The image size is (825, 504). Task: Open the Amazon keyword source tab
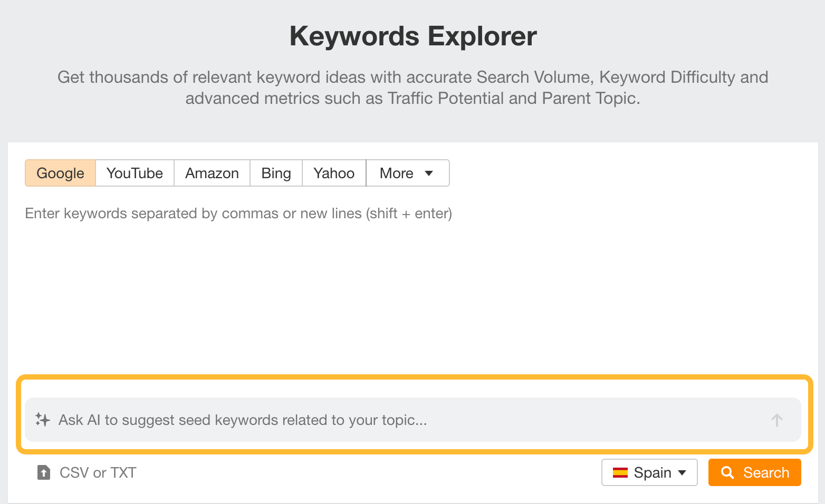(212, 173)
